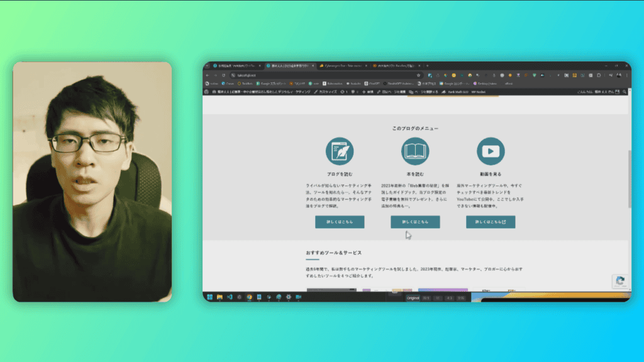The width and height of the screenshot is (644, 362).
Task: Switch to the first browser tab
Action: pyautogui.click(x=236, y=65)
